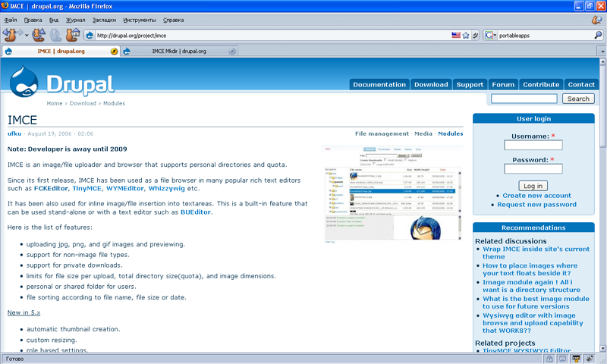Viewport: 607px width, 364px height.
Task: Focus the Drupal site search text field
Action: [x=524, y=99]
